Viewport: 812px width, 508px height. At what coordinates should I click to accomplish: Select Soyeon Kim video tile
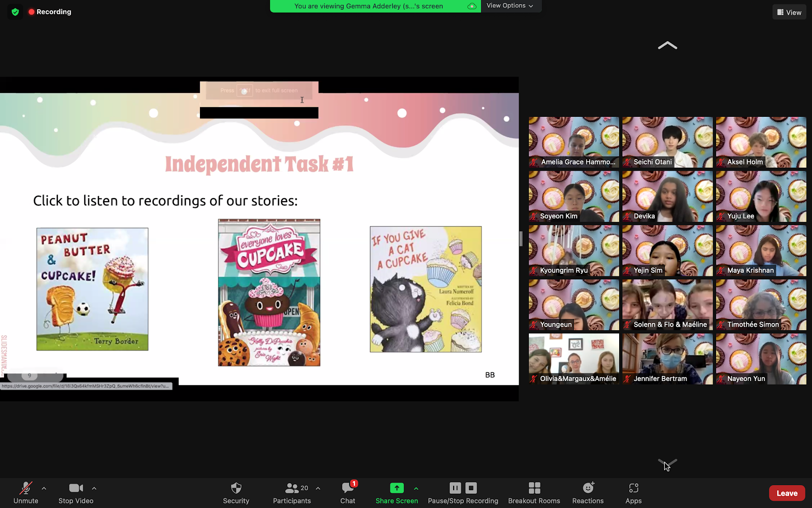click(x=574, y=197)
